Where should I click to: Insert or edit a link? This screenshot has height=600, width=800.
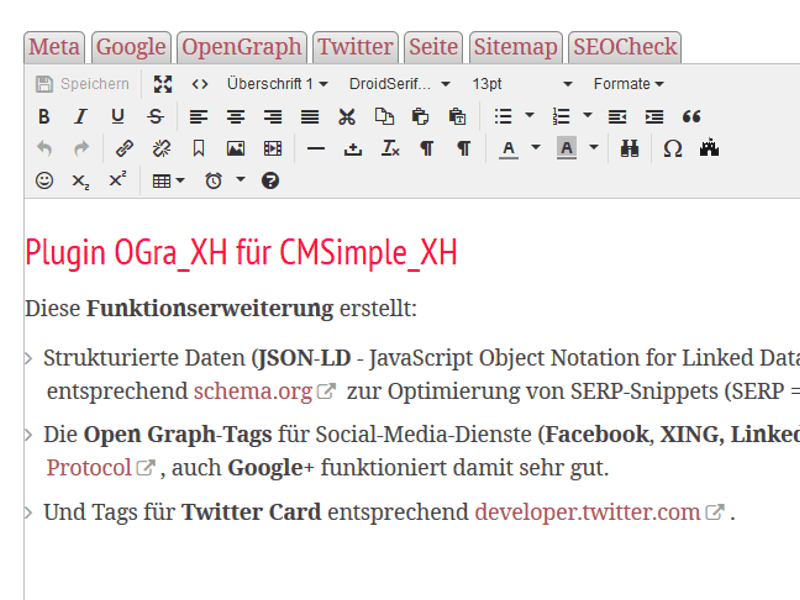(x=124, y=149)
